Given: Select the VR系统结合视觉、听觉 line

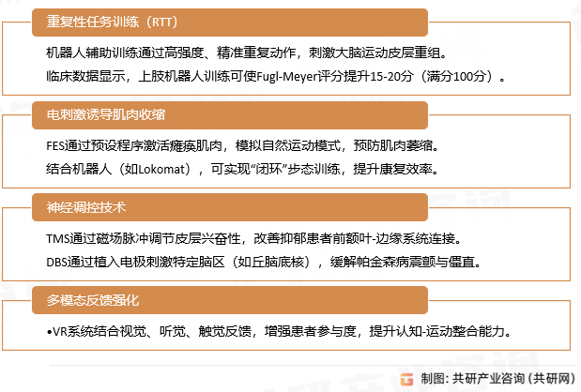Looking at the screenshot, I should (x=279, y=331).
